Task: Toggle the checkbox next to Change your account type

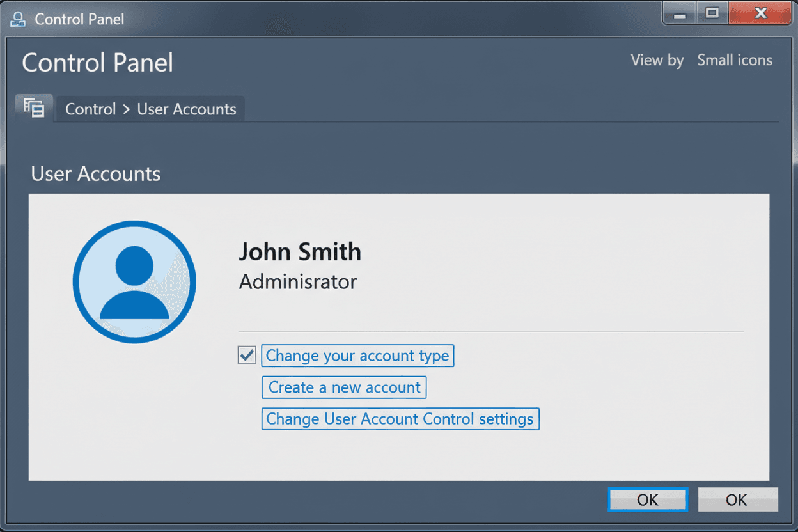Action: [x=247, y=355]
